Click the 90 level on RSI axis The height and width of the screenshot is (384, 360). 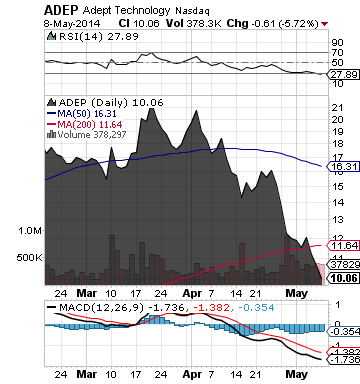pyautogui.click(x=337, y=43)
